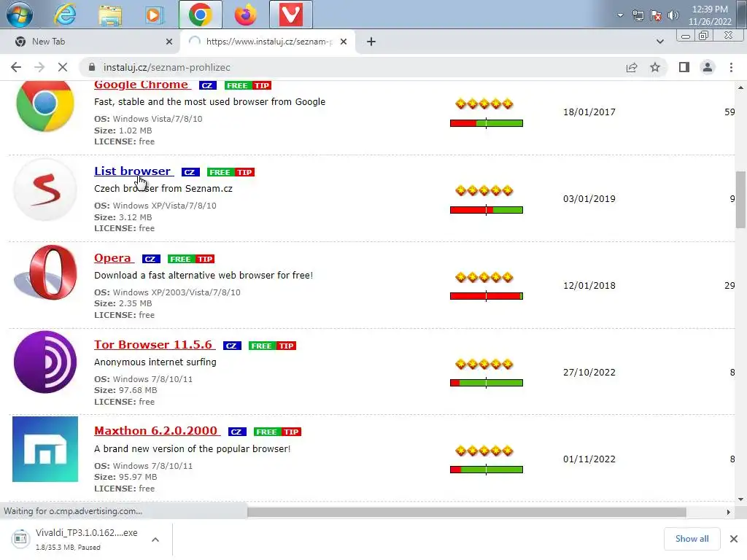
Task: Click the Google Chrome taskbar icon
Action: (x=200, y=15)
